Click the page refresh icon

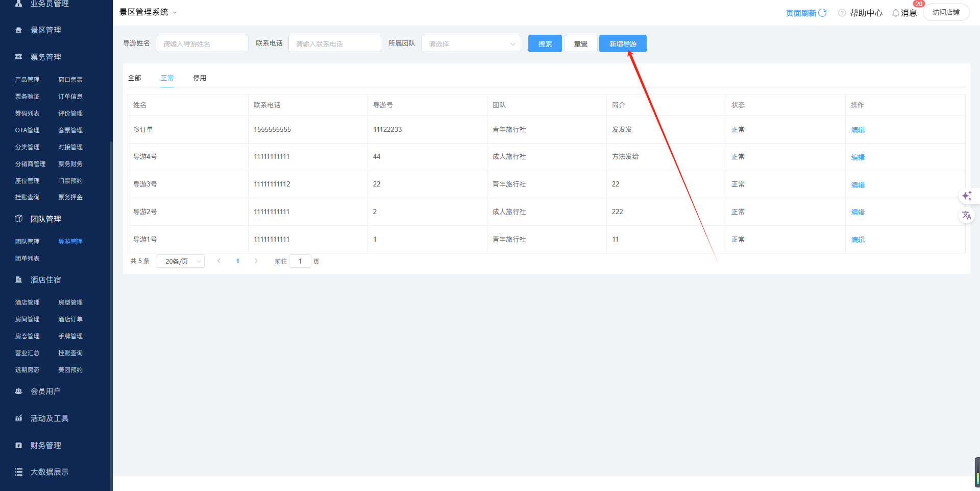click(822, 13)
